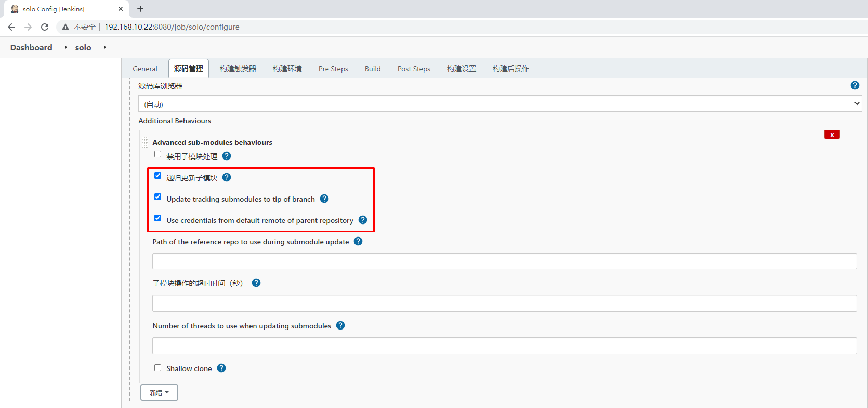Open help for 源码库浏览器 setting
Screen dimensions: 868x408
(854, 86)
